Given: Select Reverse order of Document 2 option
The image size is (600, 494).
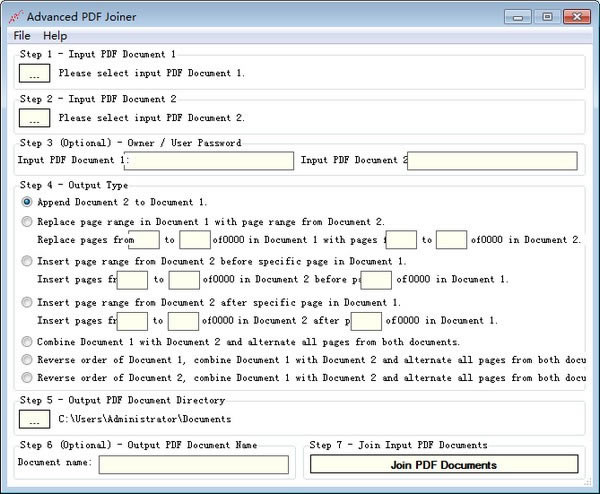Looking at the screenshot, I should click(27, 378).
